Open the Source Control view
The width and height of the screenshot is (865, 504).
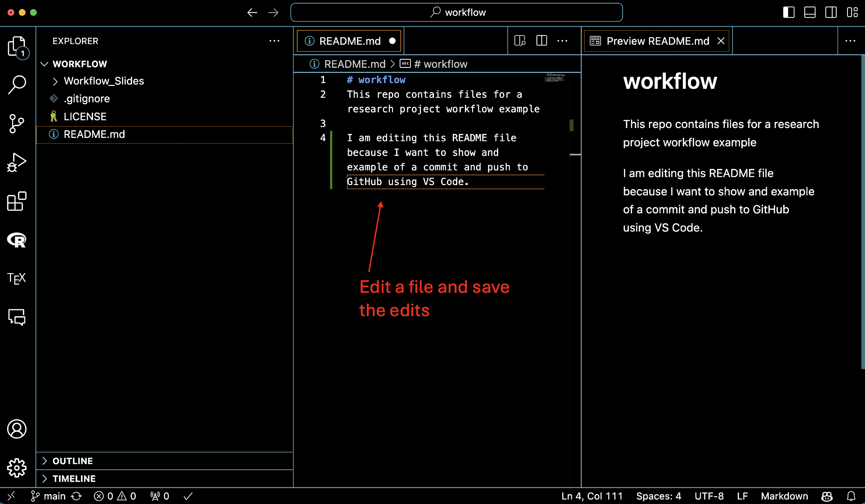coord(17,124)
